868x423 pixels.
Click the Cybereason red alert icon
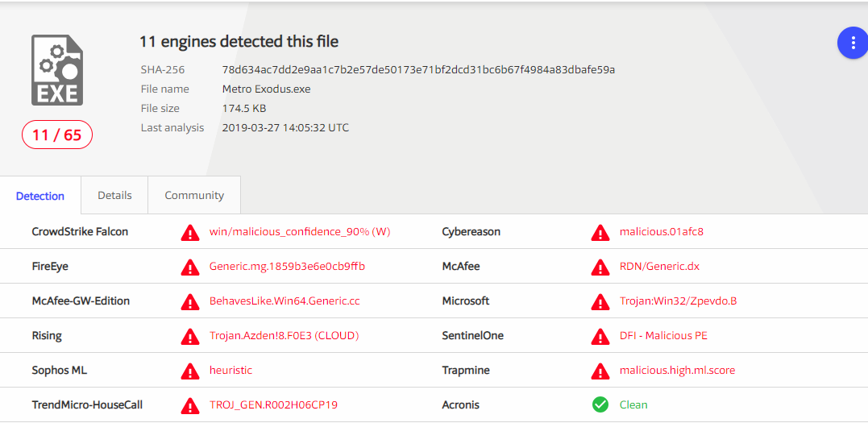point(600,233)
